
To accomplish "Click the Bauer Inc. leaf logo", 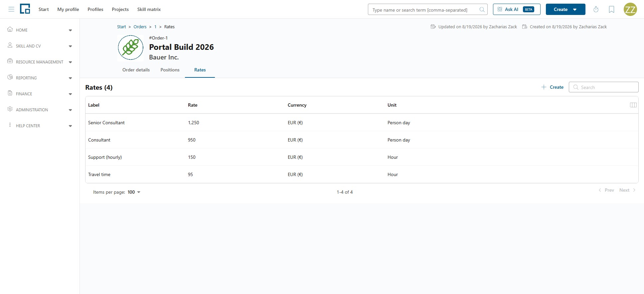I will point(130,48).
